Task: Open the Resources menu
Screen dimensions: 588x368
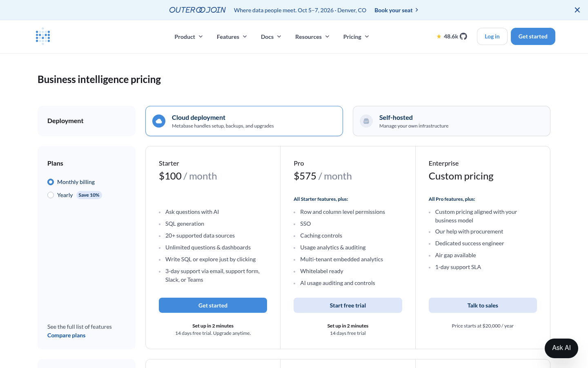Action: click(x=312, y=37)
